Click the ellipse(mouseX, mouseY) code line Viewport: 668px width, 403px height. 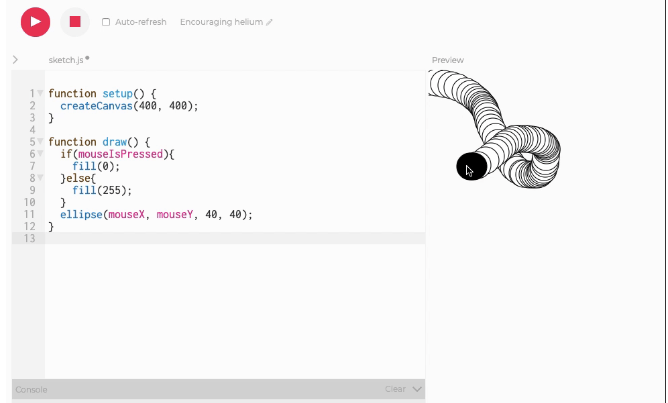[156, 215]
